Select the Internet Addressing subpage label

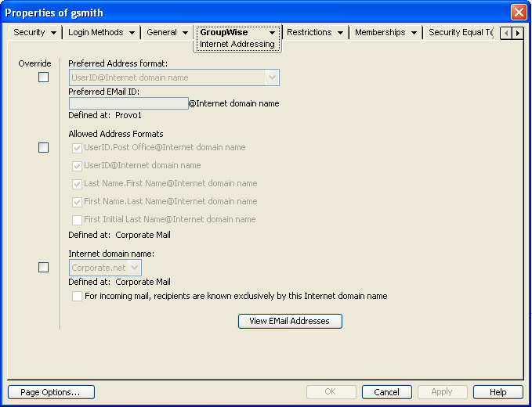click(237, 44)
